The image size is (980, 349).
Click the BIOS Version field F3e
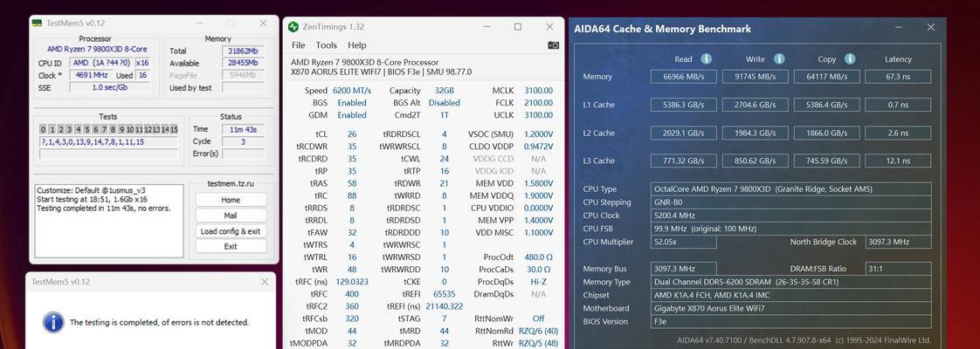(790, 322)
